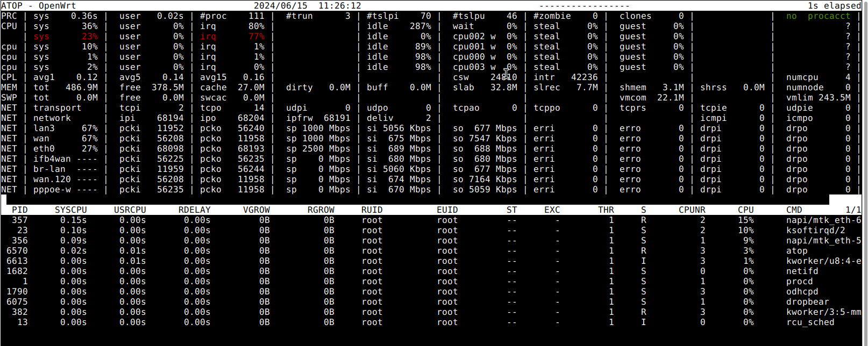Select the ipfrw 68191 value
This screenshot has width=868, height=346.
tap(318, 118)
